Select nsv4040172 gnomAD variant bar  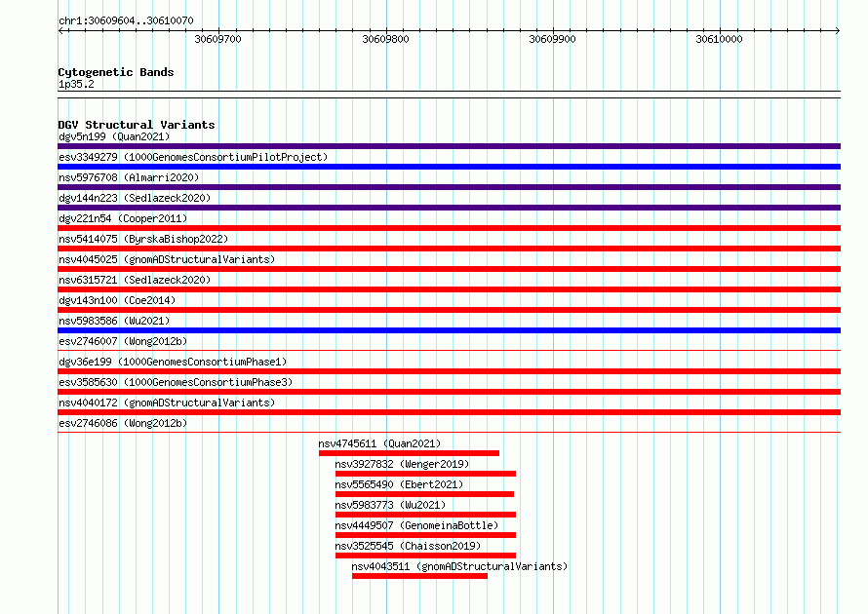tap(449, 412)
